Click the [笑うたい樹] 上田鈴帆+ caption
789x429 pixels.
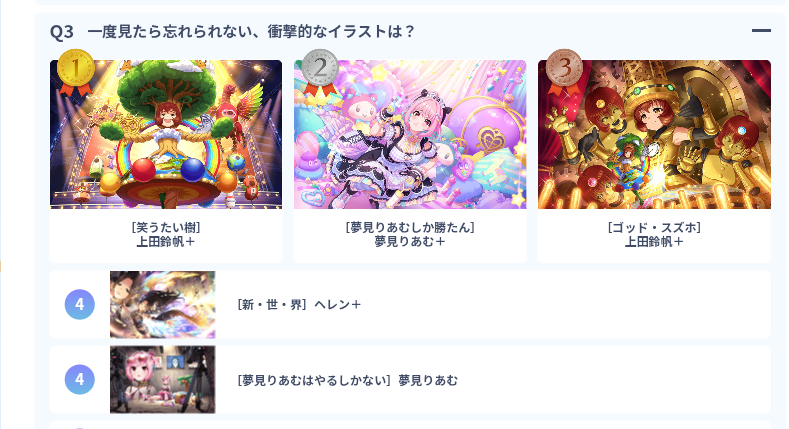tap(166, 234)
